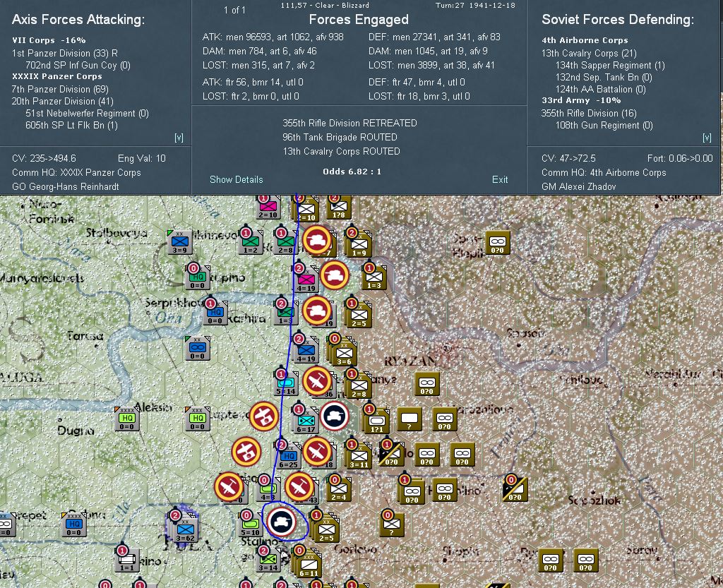723x588 pixels.
Task: Select Soviet infantry counter labeled 1=3
Action: coord(374,278)
